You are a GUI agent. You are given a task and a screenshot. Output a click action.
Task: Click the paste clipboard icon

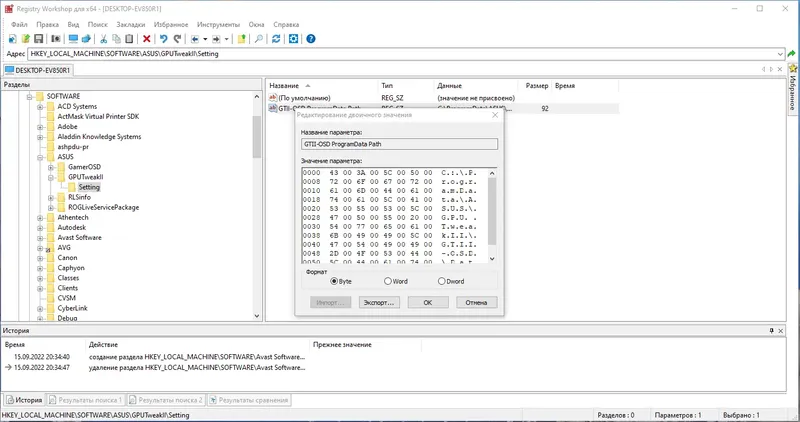129,39
